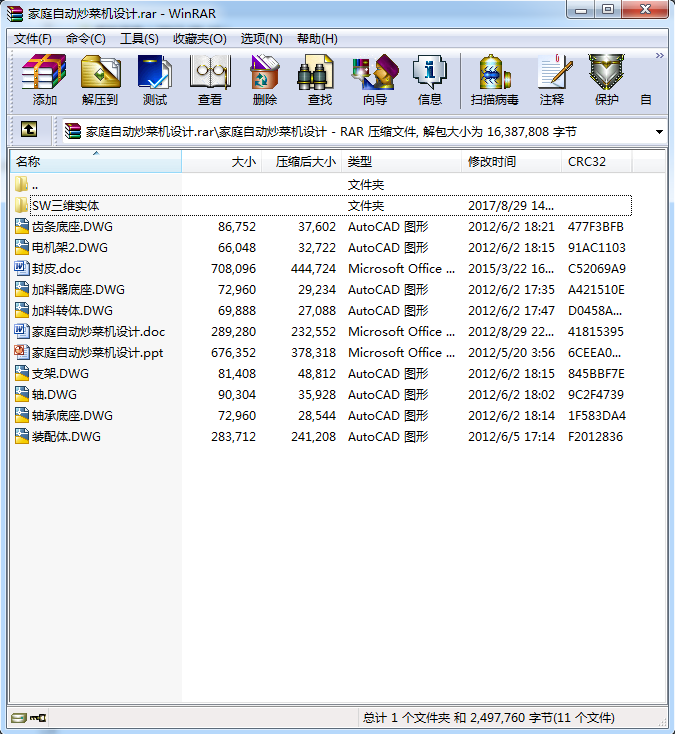Click the status bar key password icon
This screenshot has height=734, width=675.
(x=38, y=718)
